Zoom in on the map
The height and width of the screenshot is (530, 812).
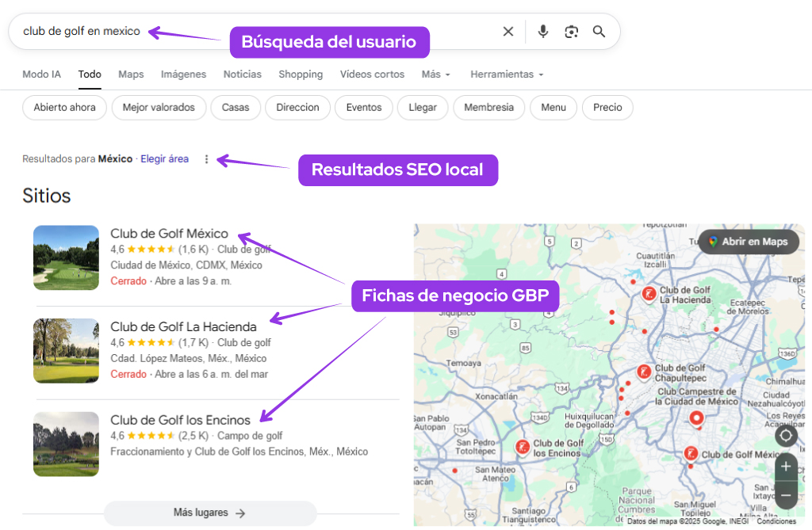click(x=785, y=466)
